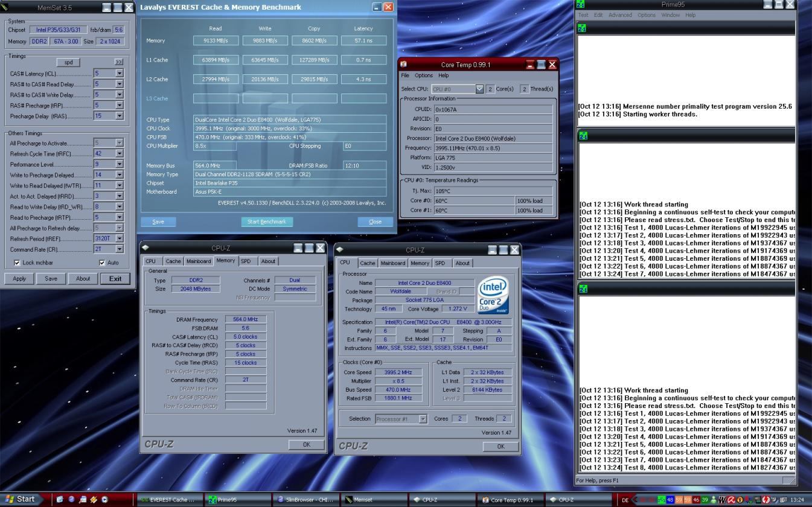This screenshot has height=507, width=812.
Task: Switch to EVEREST Cache taskbar button
Action: coord(168,500)
